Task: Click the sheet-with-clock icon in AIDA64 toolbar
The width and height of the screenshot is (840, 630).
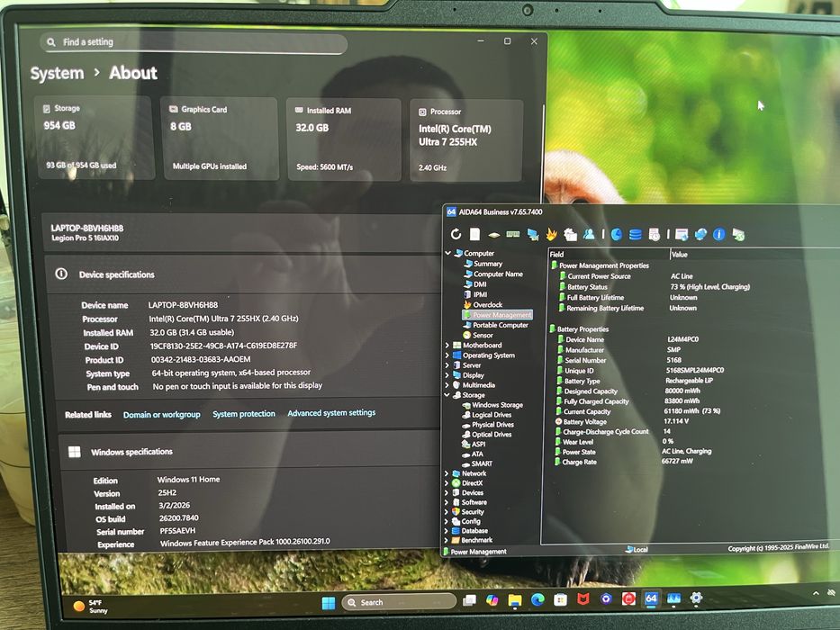Action: 655,234
